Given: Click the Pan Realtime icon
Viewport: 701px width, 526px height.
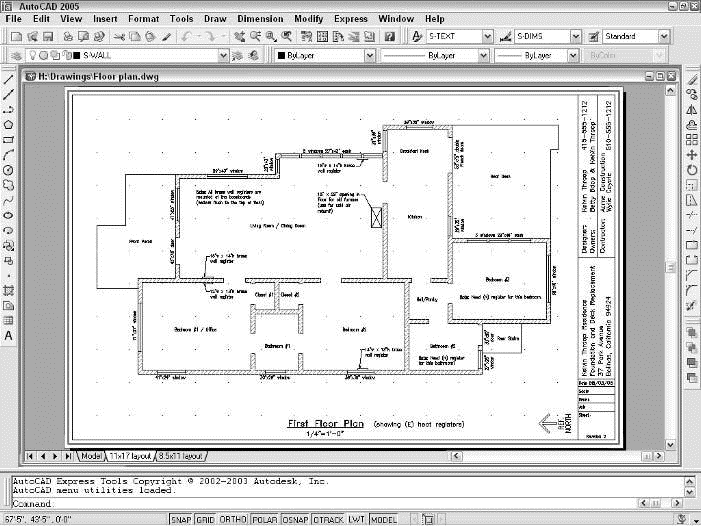Looking at the screenshot, I should click(240, 37).
